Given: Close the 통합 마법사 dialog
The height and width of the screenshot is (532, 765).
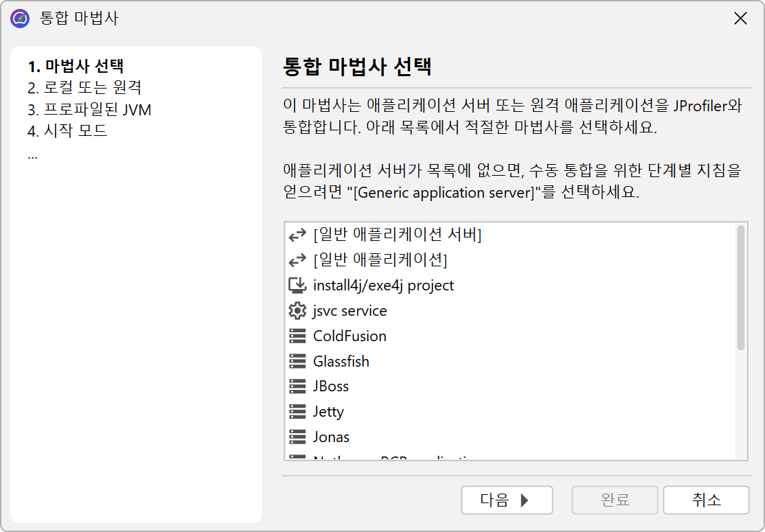Looking at the screenshot, I should pos(740,19).
